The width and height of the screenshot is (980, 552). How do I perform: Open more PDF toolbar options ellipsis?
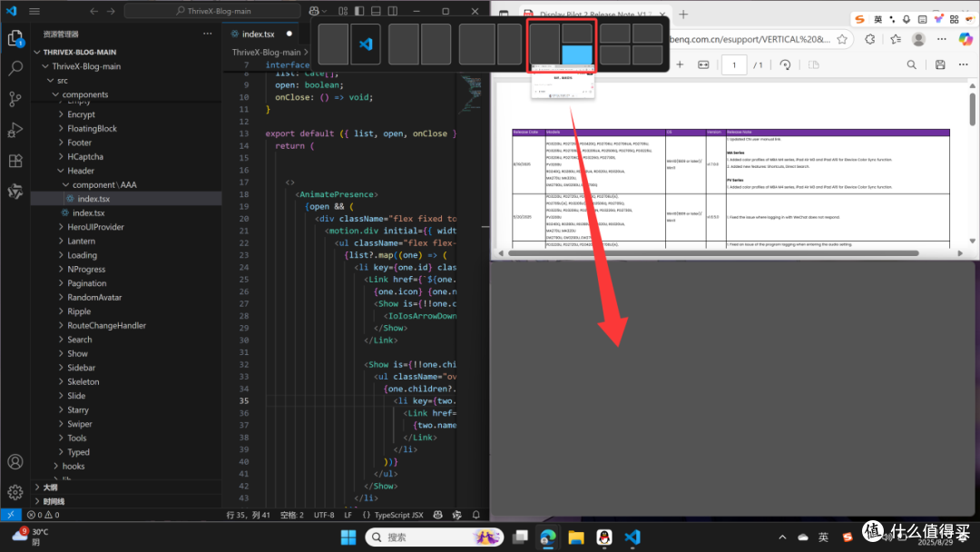pyautogui.click(x=963, y=64)
